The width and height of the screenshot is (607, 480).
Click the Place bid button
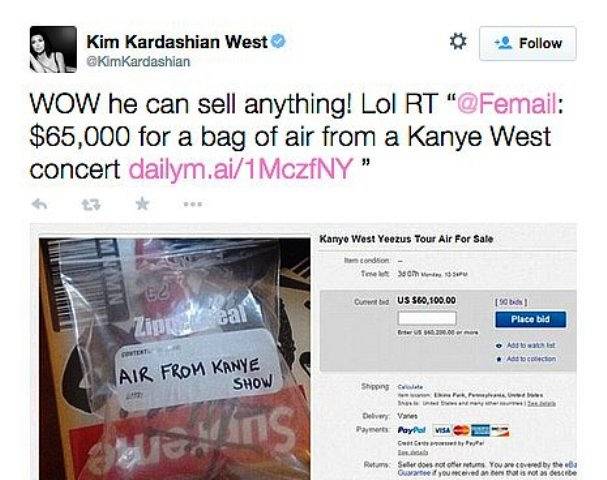(530, 319)
